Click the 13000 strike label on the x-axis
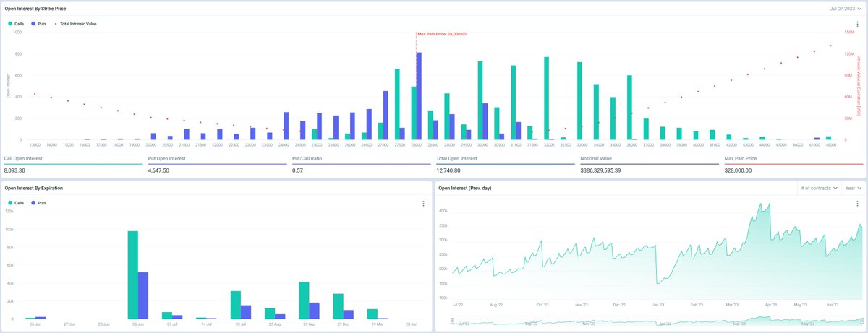 pos(35,145)
